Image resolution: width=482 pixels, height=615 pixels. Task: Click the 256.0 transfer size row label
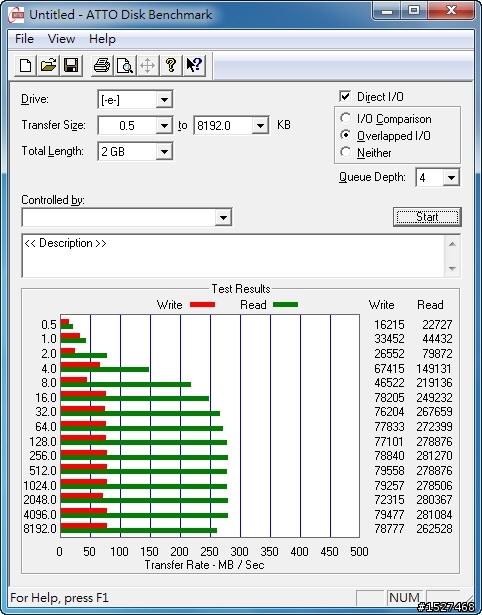tap(43, 456)
